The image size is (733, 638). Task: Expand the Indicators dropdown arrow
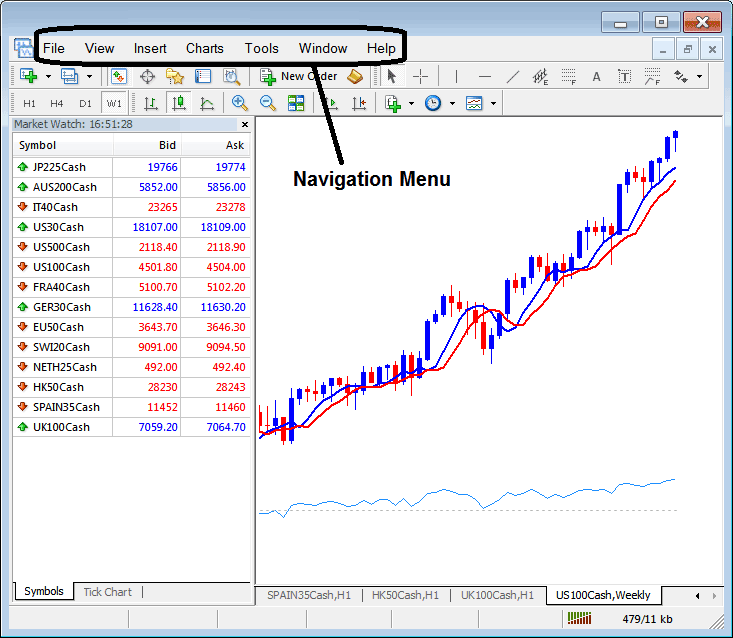(411, 103)
